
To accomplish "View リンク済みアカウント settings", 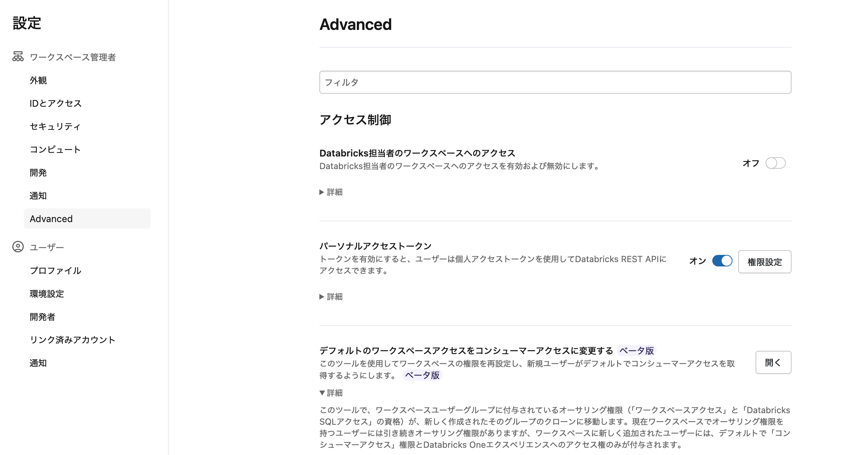I will tap(72, 340).
